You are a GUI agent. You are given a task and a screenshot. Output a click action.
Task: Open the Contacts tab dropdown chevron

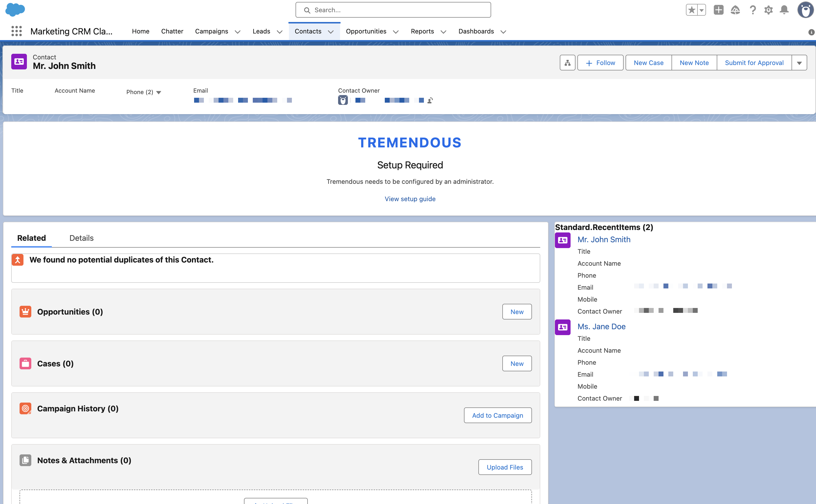click(x=331, y=32)
